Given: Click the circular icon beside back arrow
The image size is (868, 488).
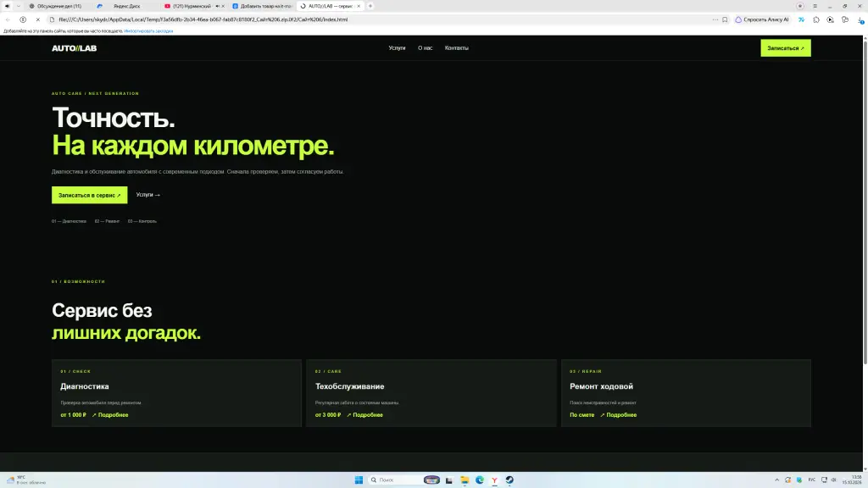Looking at the screenshot, I should pyautogui.click(x=23, y=19).
